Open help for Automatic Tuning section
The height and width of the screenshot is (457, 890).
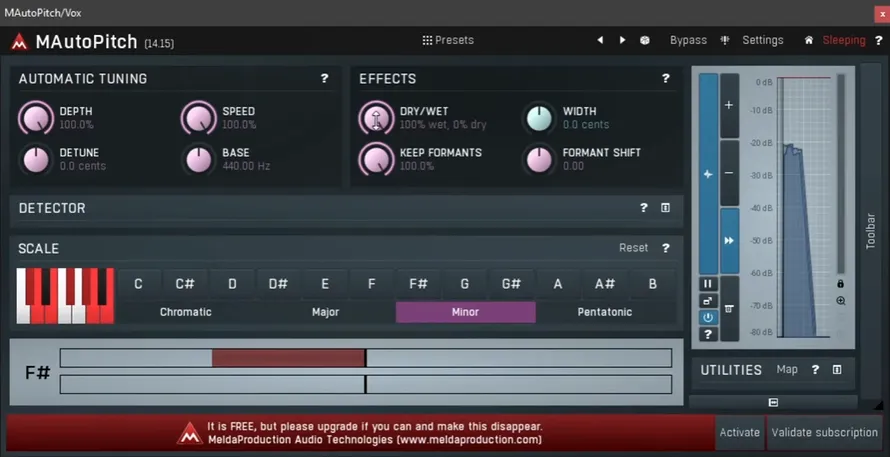pos(324,78)
